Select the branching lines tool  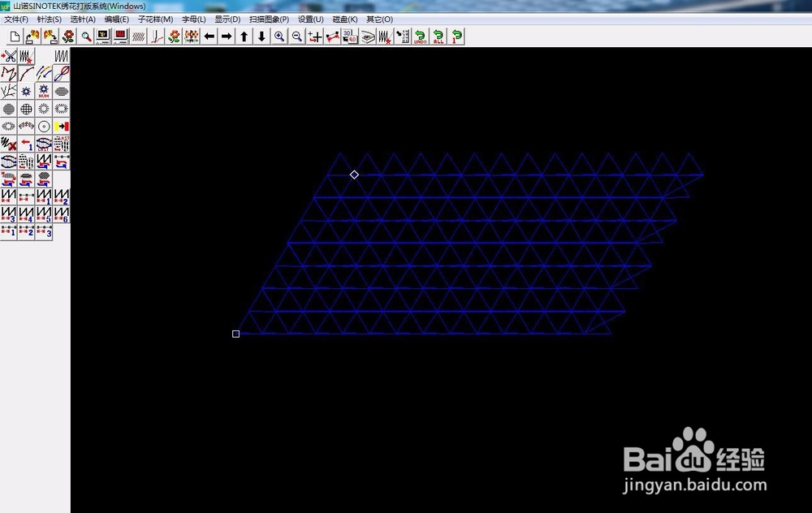pos(9,91)
